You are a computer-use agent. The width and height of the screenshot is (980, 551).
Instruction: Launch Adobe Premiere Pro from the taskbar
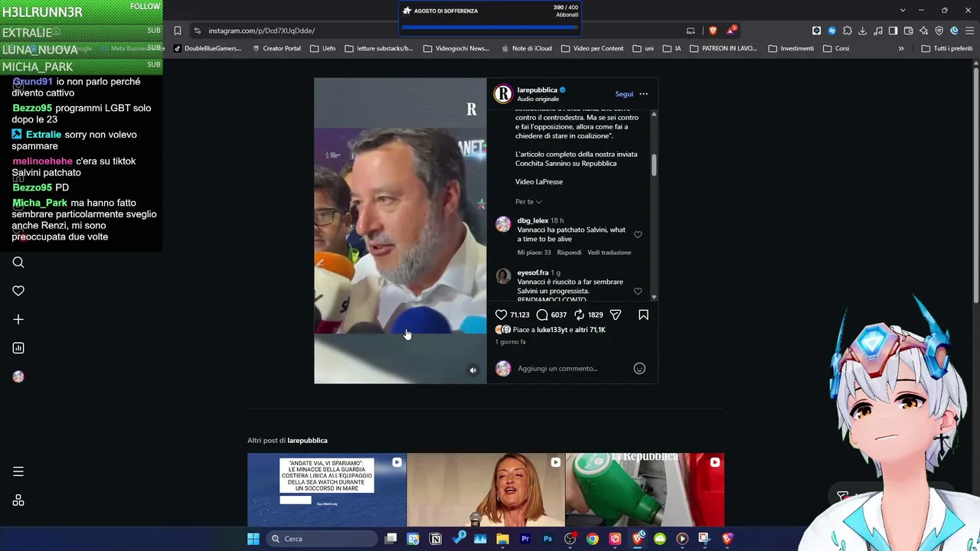pos(525,539)
